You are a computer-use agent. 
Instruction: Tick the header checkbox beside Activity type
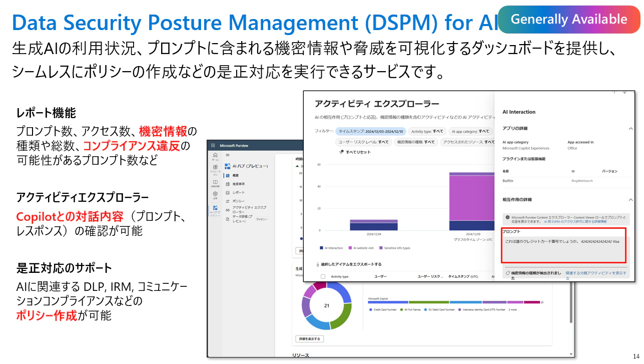pyautogui.click(x=323, y=276)
